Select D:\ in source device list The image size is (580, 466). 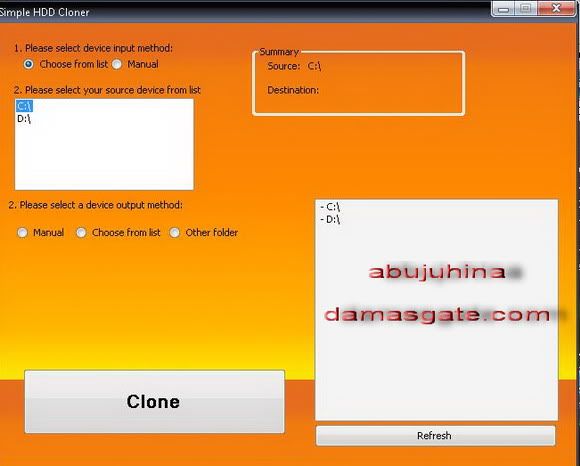pos(24,119)
